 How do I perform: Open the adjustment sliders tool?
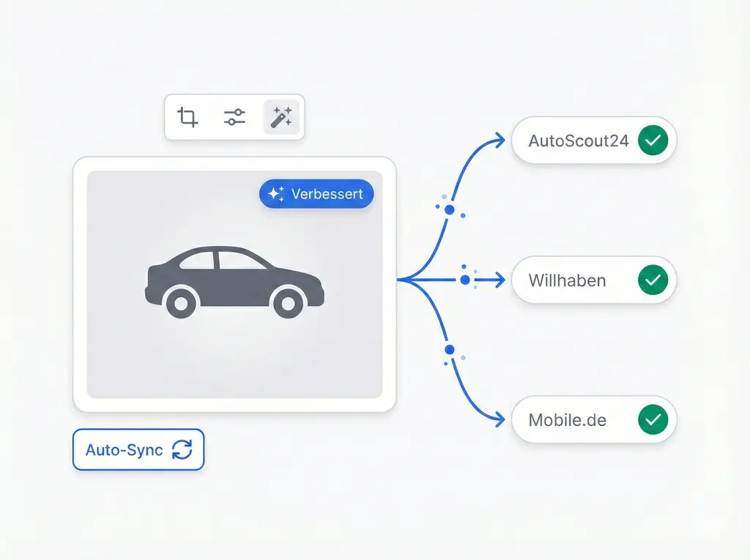234,117
